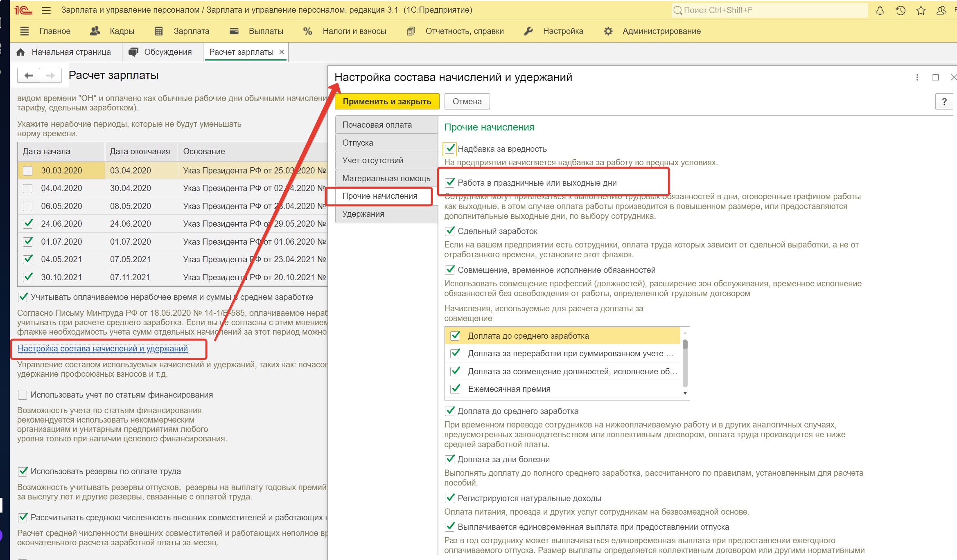Toggle Работа в праздничные или выходные дни
Viewport: 957px width, 560px height.
click(x=450, y=182)
